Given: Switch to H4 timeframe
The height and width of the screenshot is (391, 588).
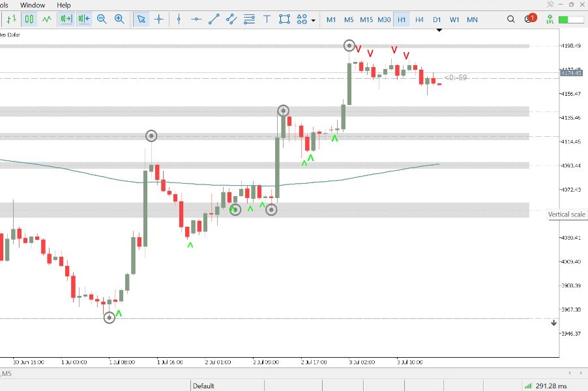Looking at the screenshot, I should (419, 20).
